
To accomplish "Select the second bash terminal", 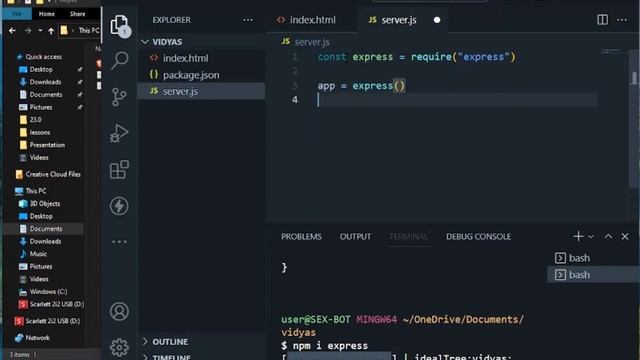I will (593, 275).
